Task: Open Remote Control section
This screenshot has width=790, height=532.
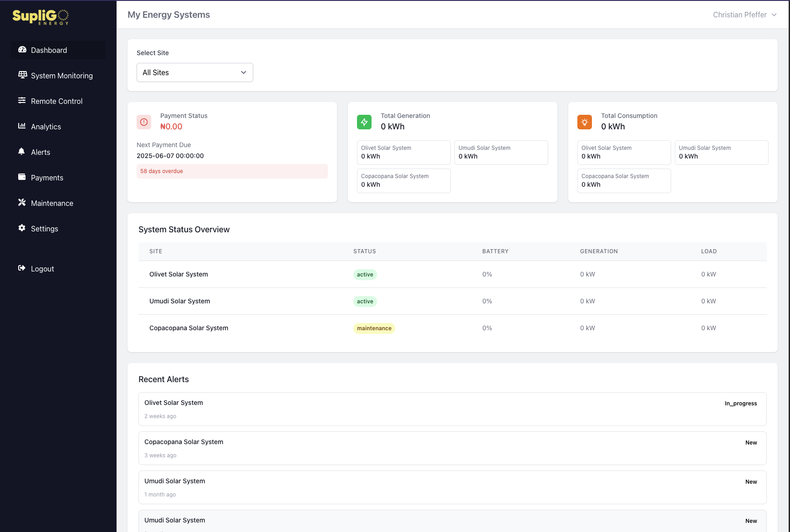Action: (x=58, y=101)
